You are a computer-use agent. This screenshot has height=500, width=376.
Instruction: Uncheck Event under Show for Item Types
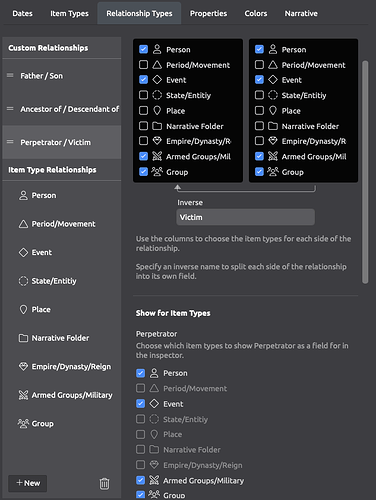click(x=140, y=404)
